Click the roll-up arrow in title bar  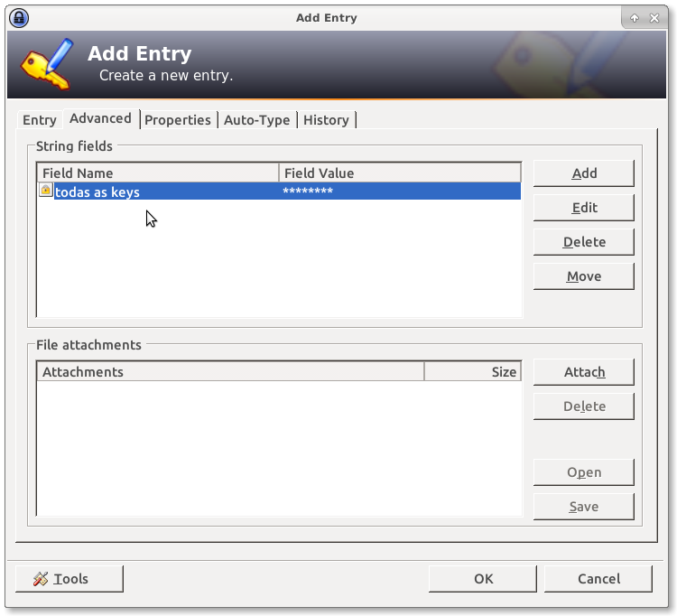635,18
